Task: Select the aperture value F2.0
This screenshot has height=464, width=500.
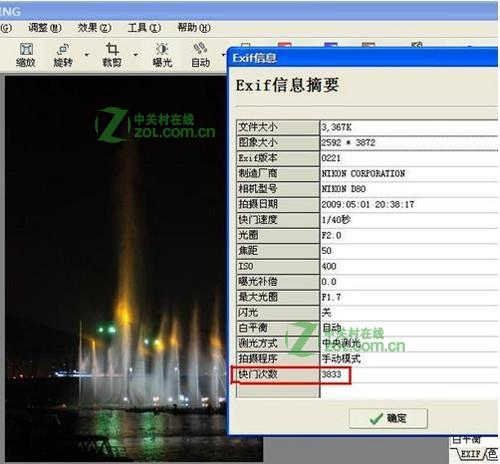Action: pyautogui.click(x=331, y=235)
